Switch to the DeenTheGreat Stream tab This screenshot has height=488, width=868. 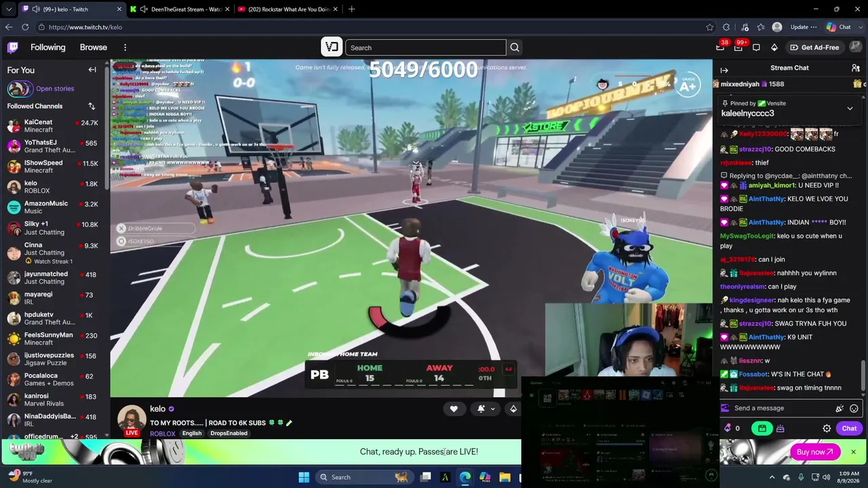[x=180, y=9]
